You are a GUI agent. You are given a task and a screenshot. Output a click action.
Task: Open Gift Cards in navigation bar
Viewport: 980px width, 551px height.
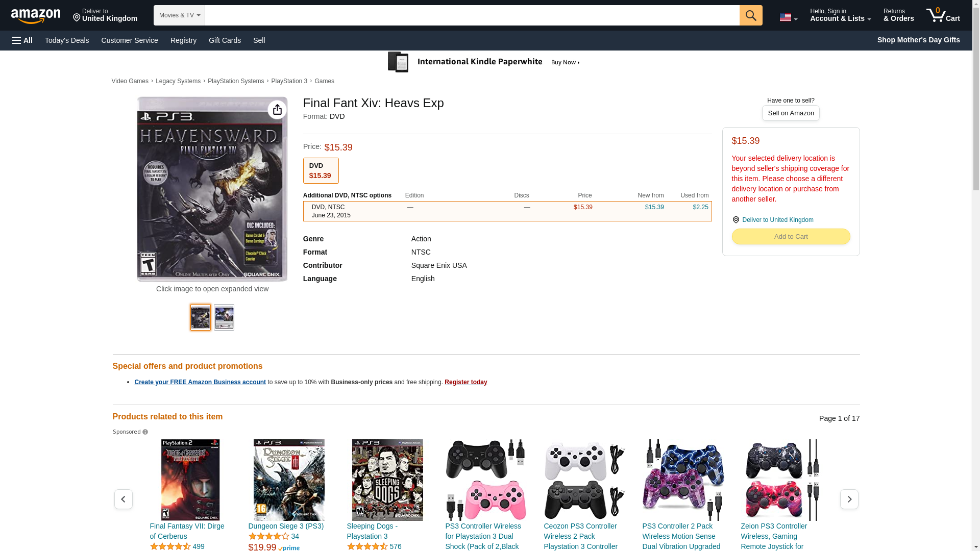point(225,40)
